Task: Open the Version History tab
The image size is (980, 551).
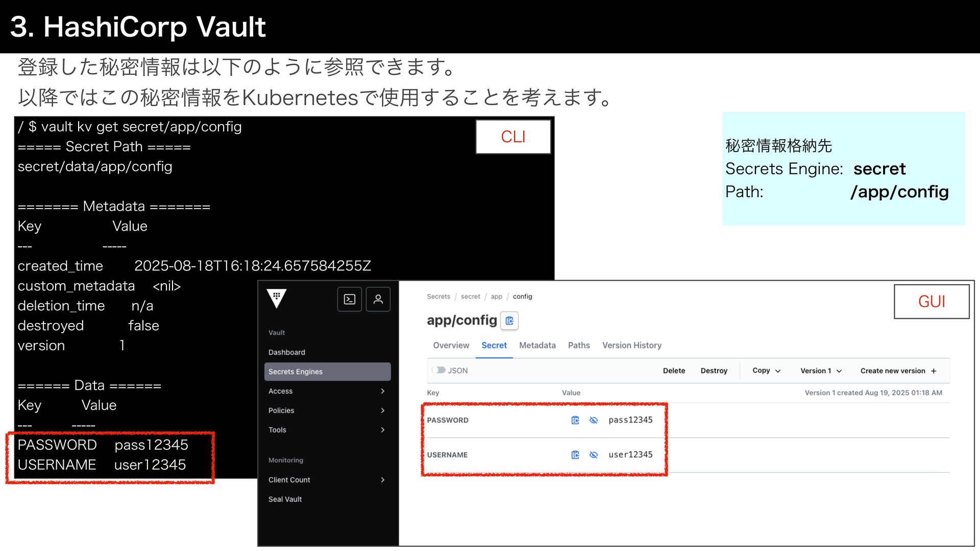Action: [x=632, y=345]
